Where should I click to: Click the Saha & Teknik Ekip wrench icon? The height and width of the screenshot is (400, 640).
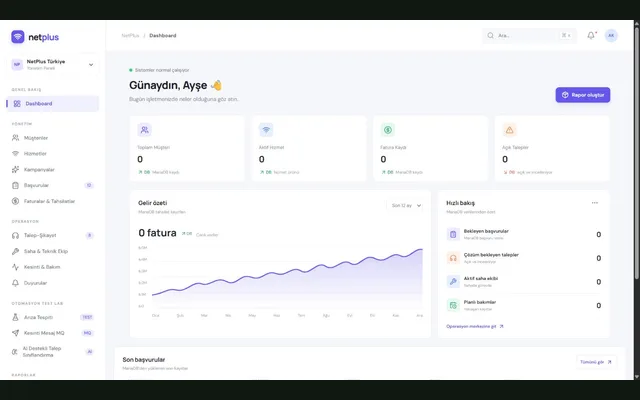[x=16, y=251]
